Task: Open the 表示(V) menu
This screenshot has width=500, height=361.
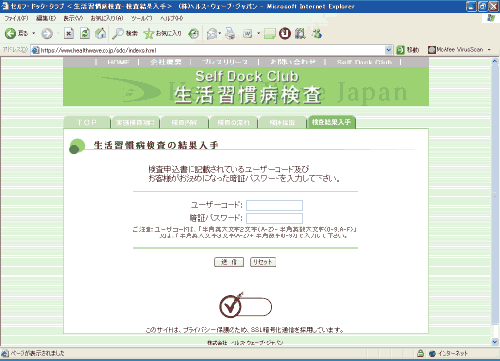Action: tap(73, 18)
